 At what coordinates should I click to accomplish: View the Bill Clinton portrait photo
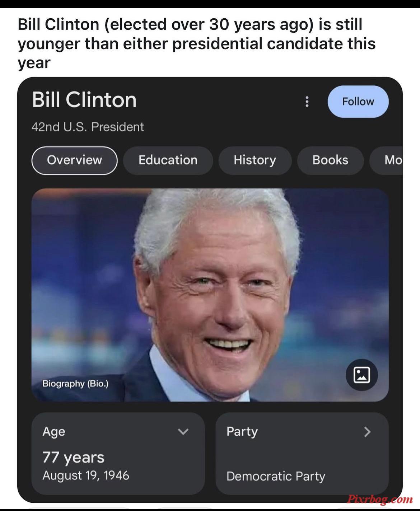[x=210, y=295]
